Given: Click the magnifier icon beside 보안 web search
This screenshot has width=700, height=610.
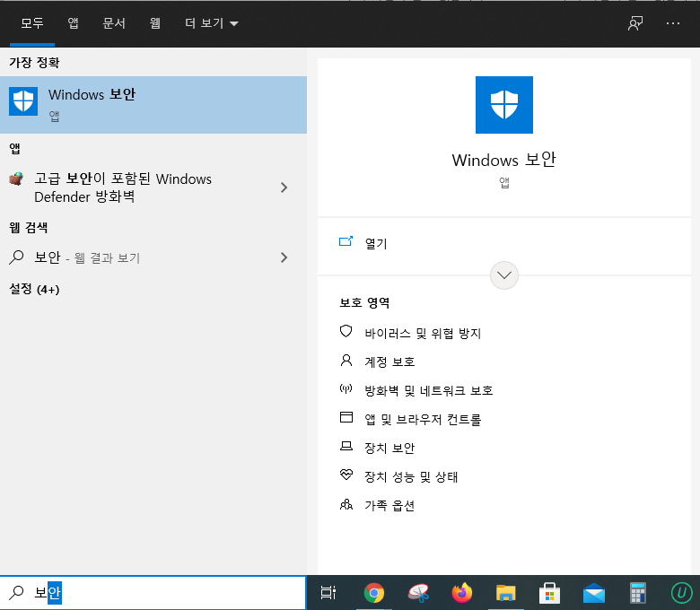Looking at the screenshot, I should click(16, 257).
